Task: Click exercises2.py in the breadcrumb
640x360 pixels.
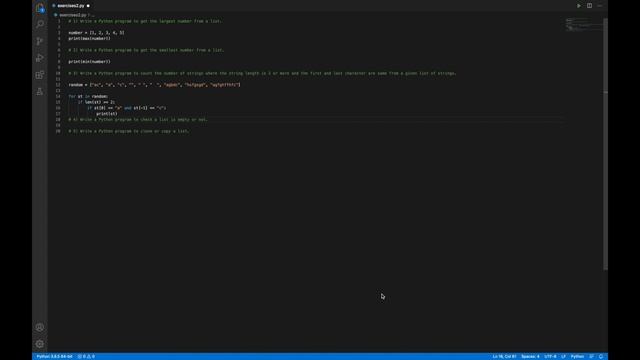Action: pos(73,15)
